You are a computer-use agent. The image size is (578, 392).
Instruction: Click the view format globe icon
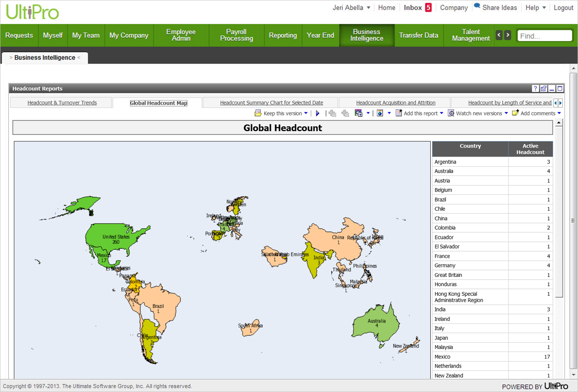[x=380, y=113]
